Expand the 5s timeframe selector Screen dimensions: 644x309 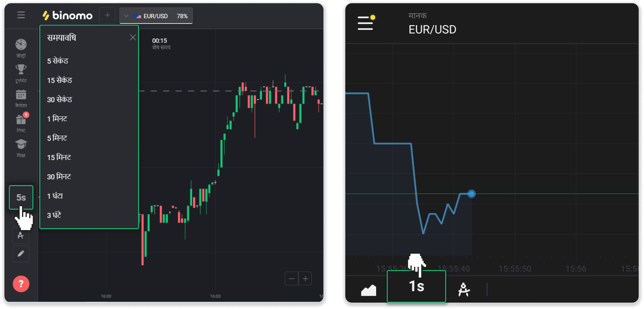pos(21,197)
